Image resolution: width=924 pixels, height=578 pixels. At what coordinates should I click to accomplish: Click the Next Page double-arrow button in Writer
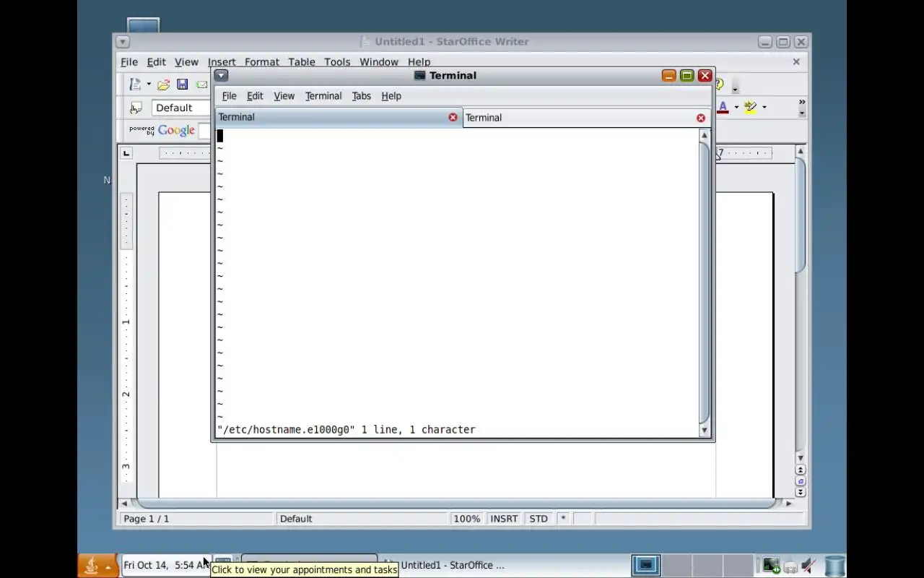coord(800,492)
